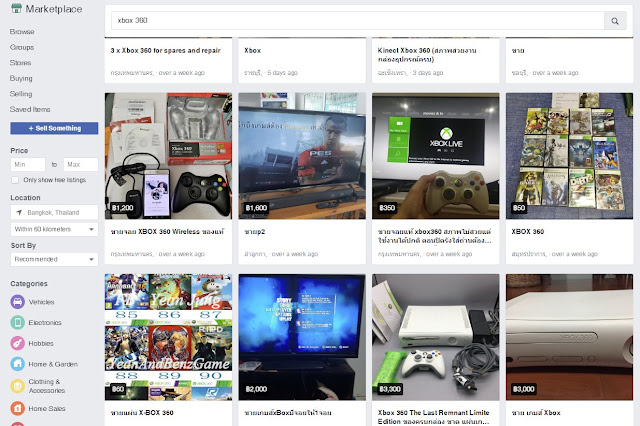Viewport: 640px width, 426px height.
Task: Open Groups in the sidebar
Action: click(x=22, y=47)
